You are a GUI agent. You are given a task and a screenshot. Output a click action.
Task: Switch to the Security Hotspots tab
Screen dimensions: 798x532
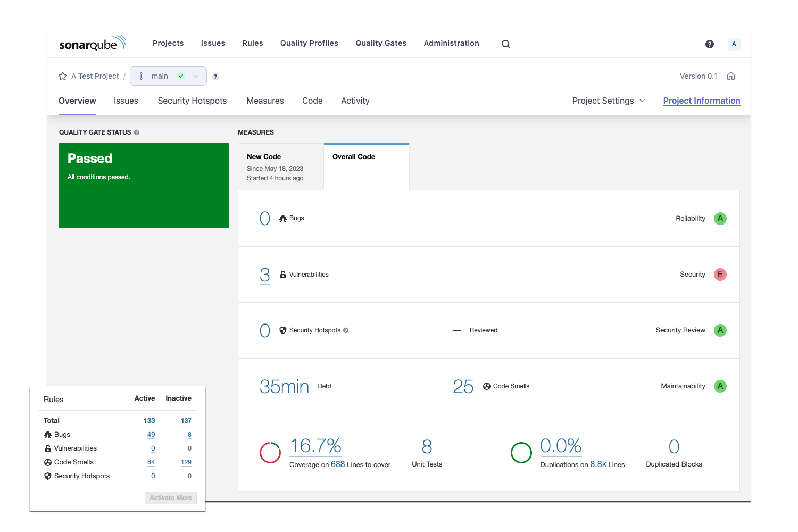(x=192, y=101)
